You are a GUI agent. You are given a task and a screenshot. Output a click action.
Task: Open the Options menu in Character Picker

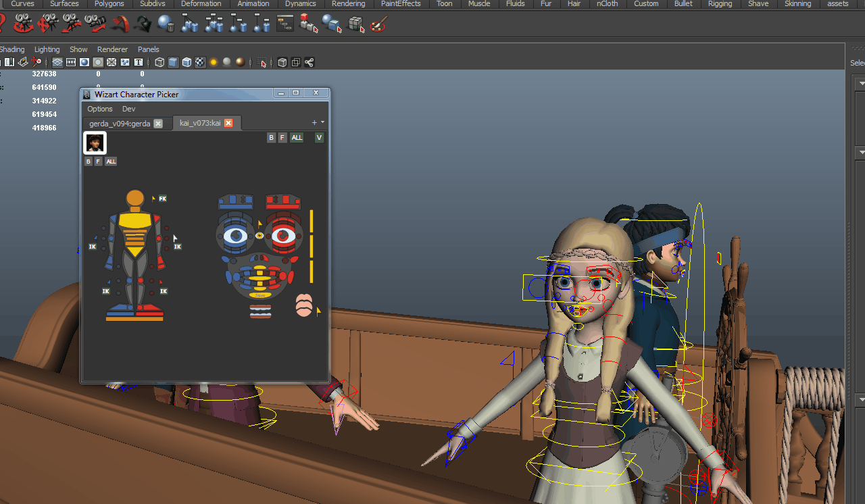point(99,109)
